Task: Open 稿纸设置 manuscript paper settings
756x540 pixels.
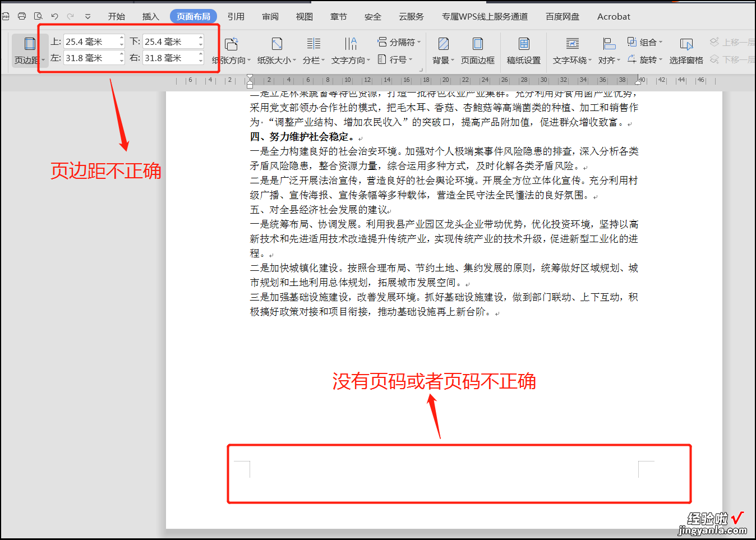Action: (x=524, y=50)
